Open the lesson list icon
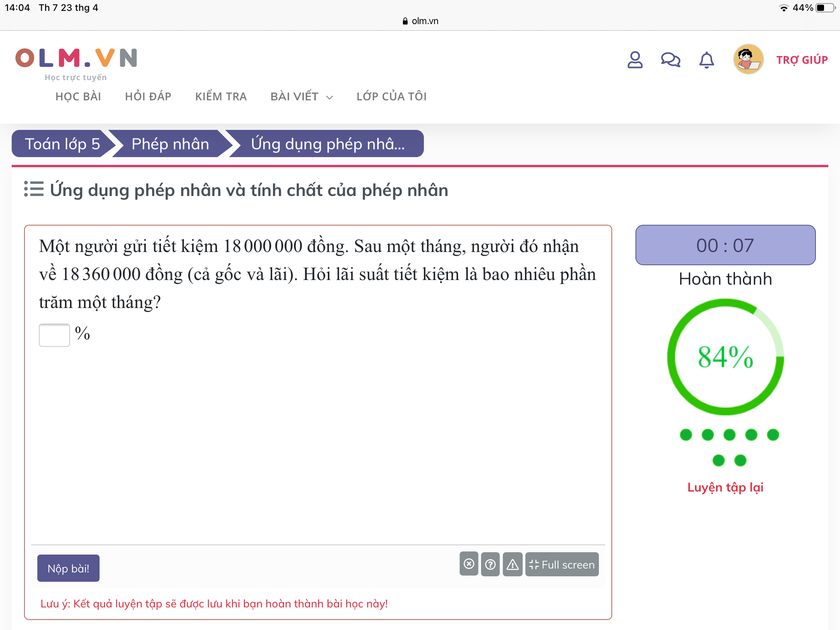Image resolution: width=840 pixels, height=630 pixels. click(34, 189)
